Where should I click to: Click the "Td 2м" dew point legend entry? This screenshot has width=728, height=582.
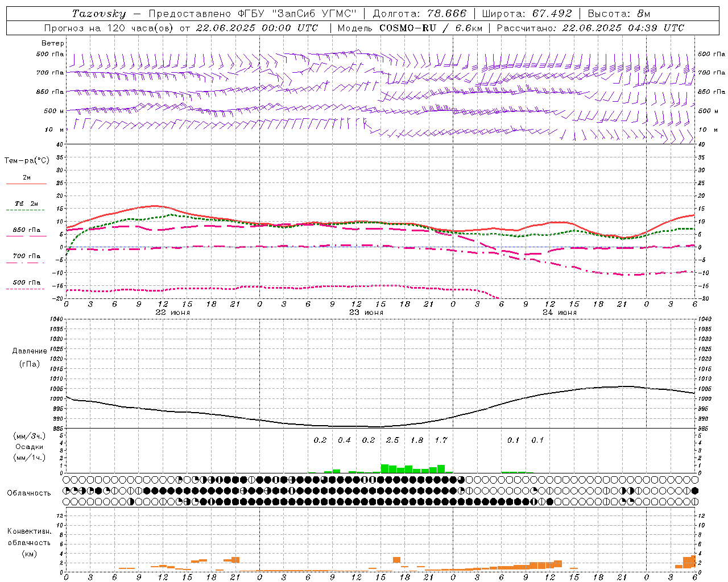27,203
